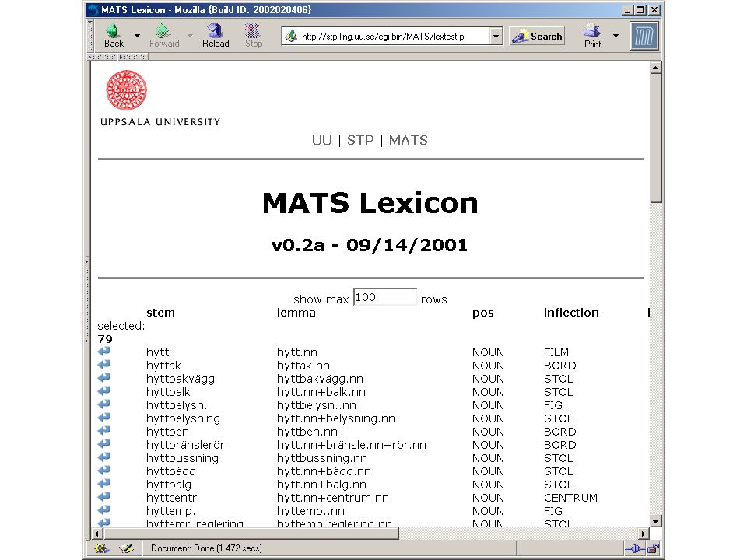Click the Back navigation button

point(114,36)
